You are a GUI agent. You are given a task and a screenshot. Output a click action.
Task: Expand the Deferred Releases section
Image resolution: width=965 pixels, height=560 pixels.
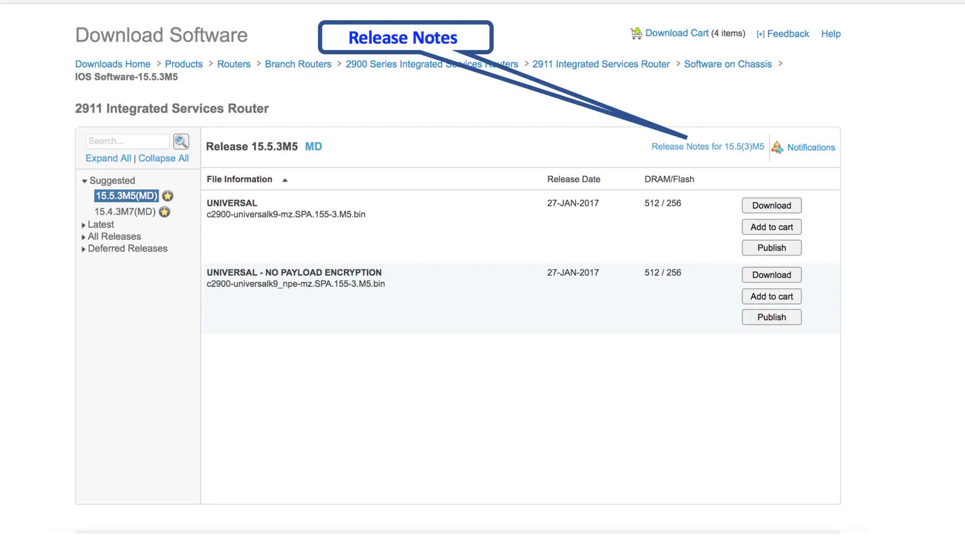point(84,249)
